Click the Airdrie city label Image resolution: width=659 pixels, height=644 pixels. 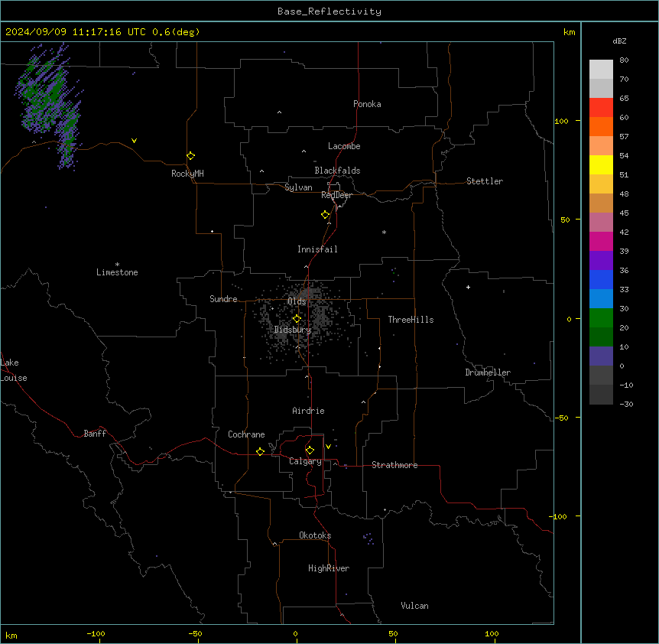(308, 411)
